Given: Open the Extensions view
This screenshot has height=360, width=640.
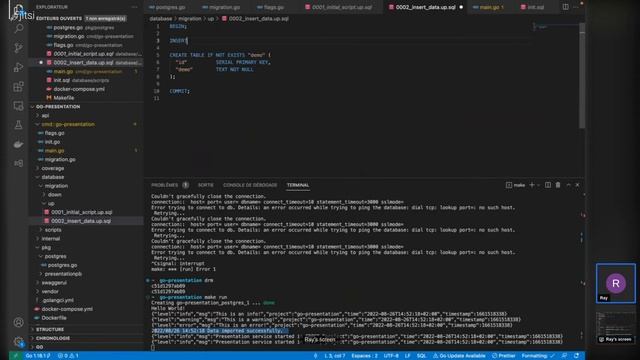Looking at the screenshot, I should click(18, 87).
